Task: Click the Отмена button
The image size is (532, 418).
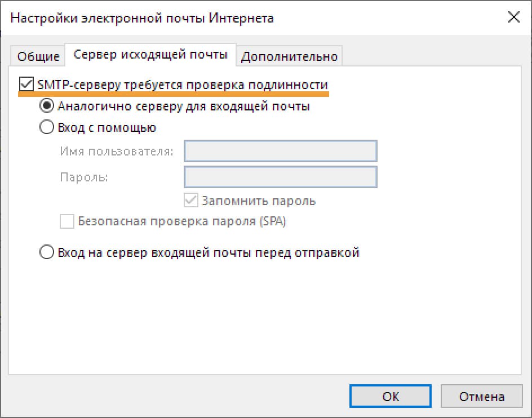Action: click(481, 396)
